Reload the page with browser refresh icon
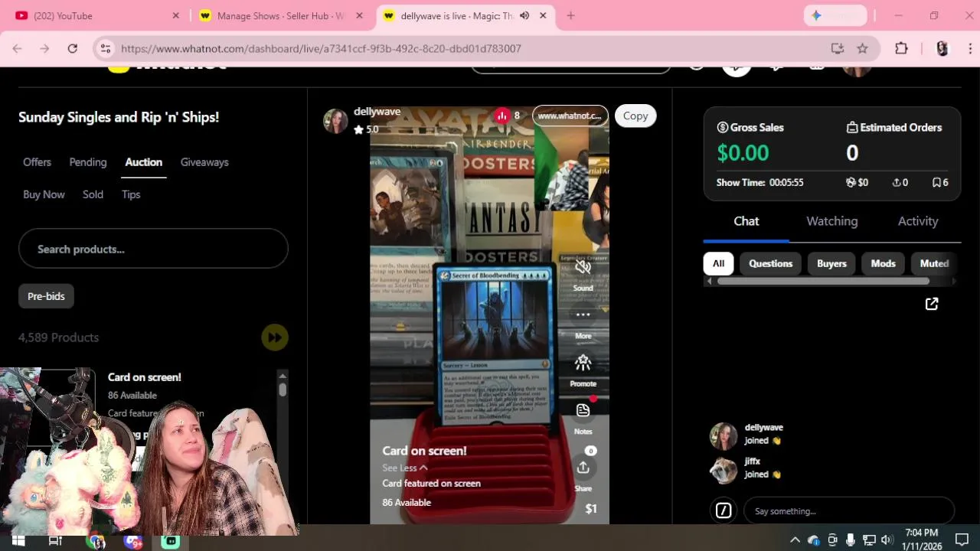 pos(72,48)
